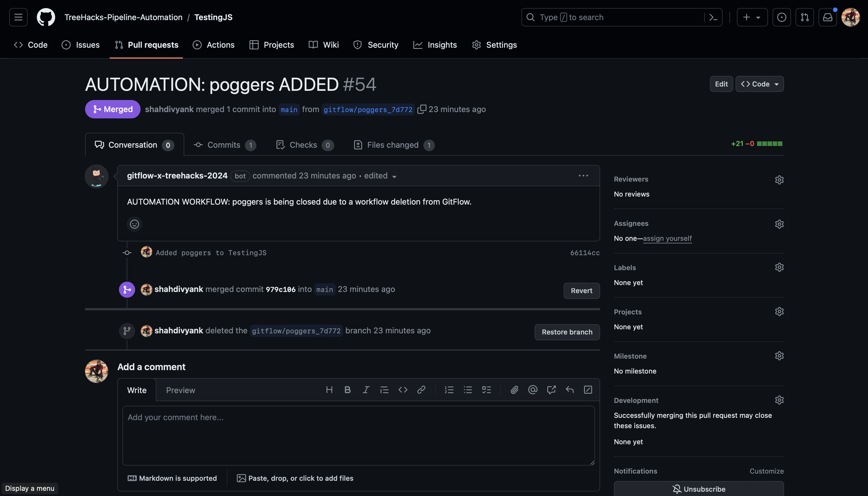Open the Code dropdown button

click(759, 84)
